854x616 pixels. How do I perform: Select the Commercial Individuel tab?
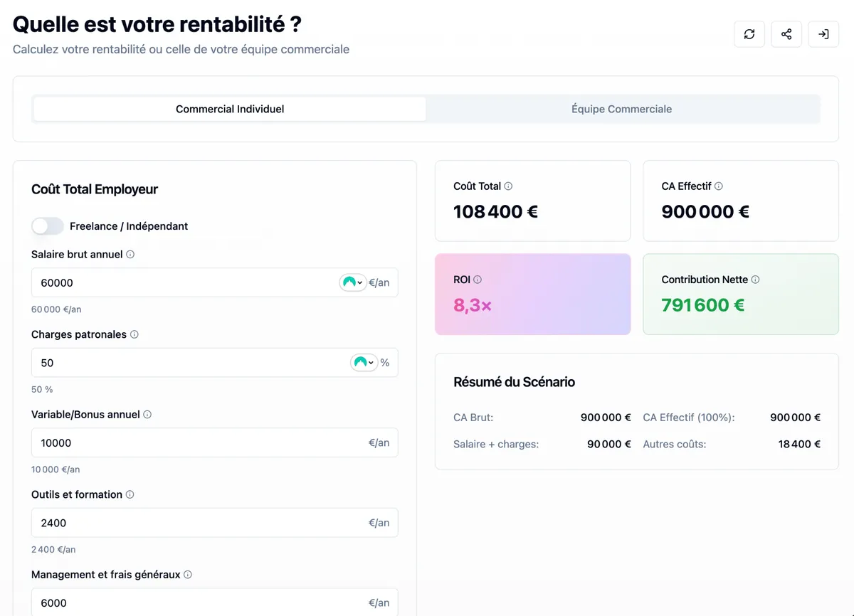click(230, 109)
